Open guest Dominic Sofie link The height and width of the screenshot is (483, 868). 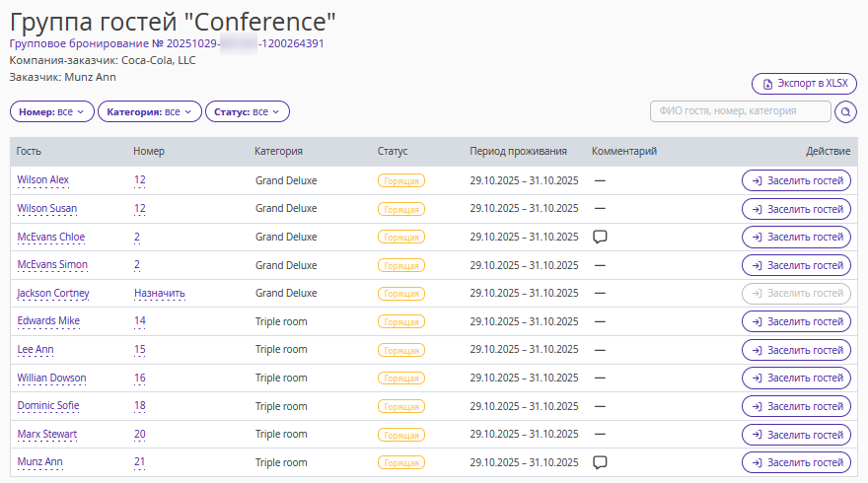click(x=48, y=406)
